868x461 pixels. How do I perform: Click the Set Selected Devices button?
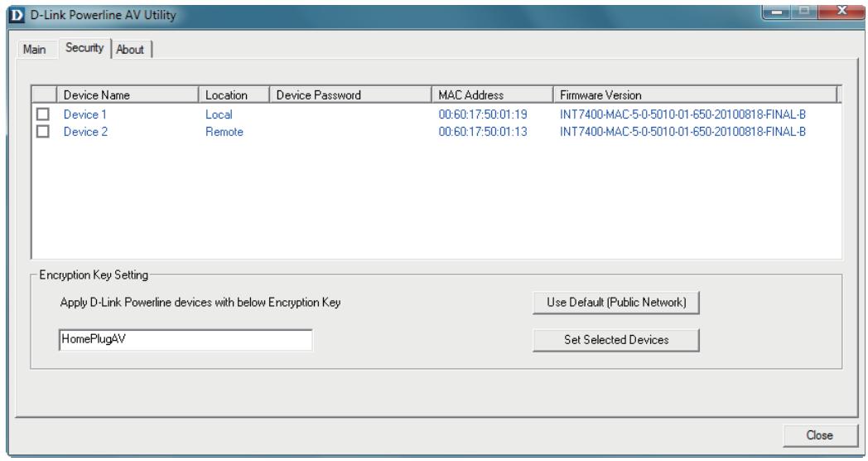tap(616, 340)
